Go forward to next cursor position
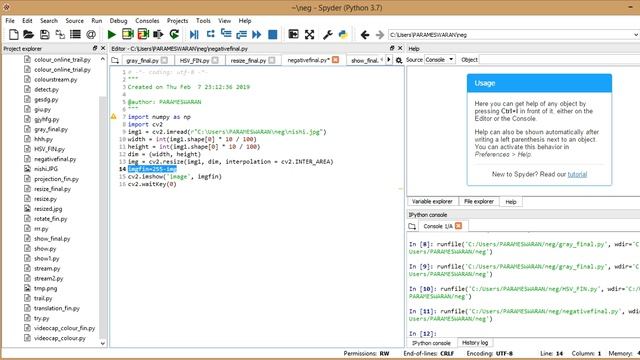Screen dimensions: 640x360 click(380, 35)
